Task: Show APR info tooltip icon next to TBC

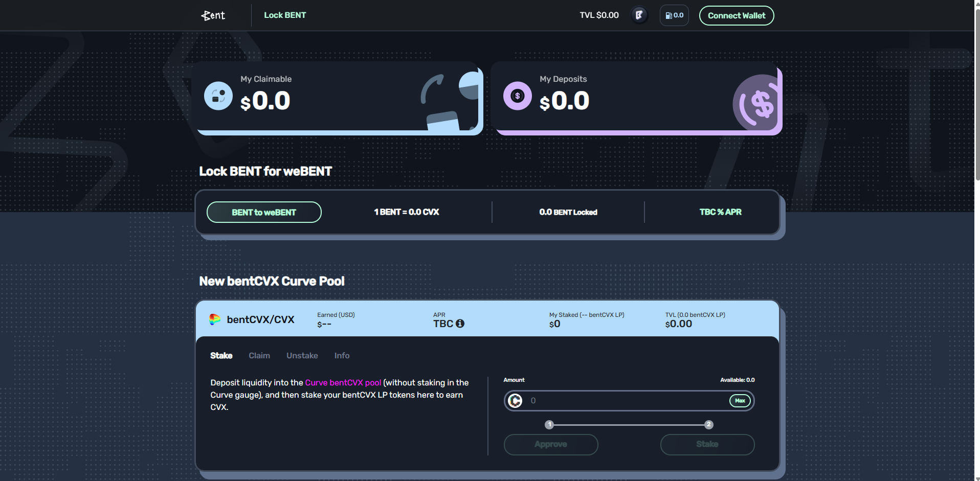Action: [x=460, y=324]
